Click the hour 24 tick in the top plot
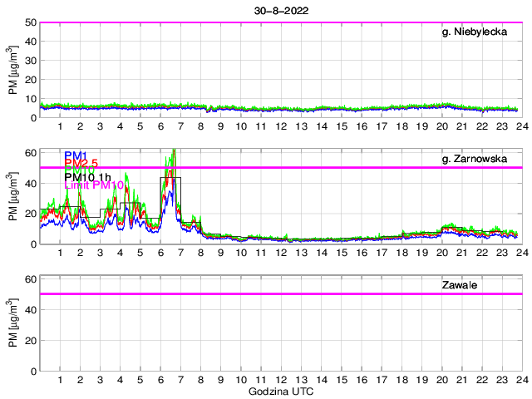Viewport: 532px width, 399px height. 521,126
